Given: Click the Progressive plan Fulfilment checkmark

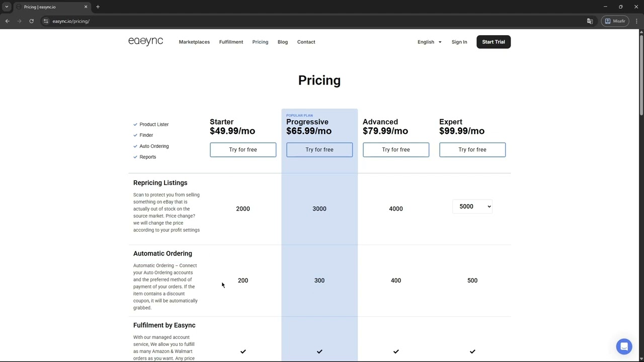Looking at the screenshot, I should coord(319,351).
